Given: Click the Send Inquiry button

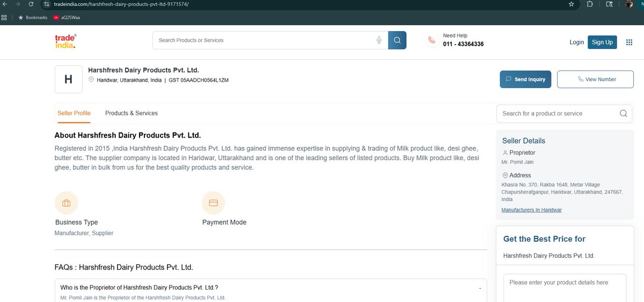Looking at the screenshot, I should 525,79.
